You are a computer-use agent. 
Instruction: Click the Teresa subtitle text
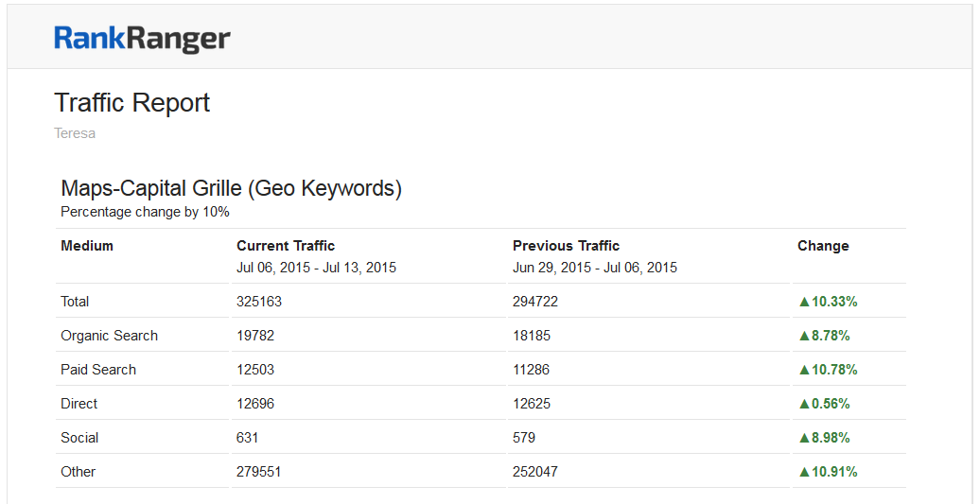click(75, 133)
